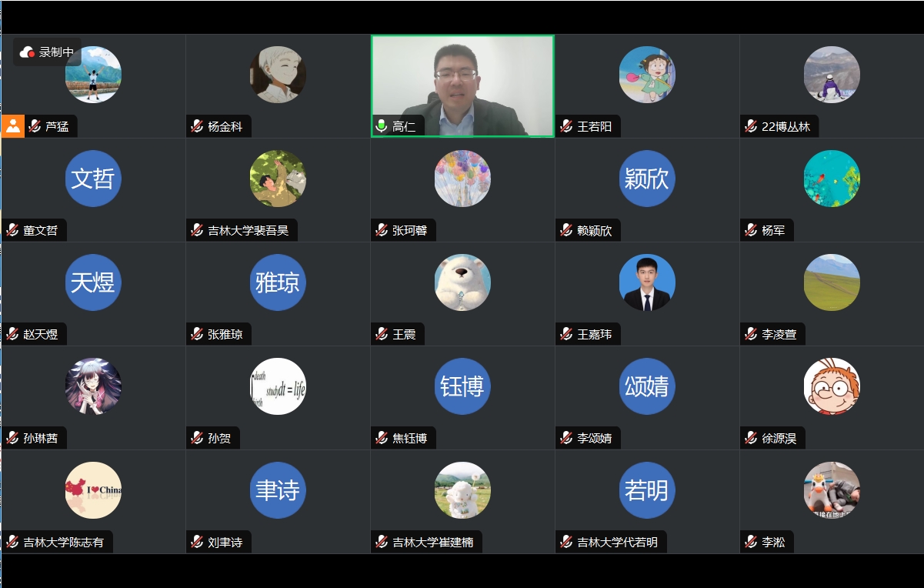Click the muted mic icon beside 张珂馨
The image size is (924, 588).
(x=382, y=230)
